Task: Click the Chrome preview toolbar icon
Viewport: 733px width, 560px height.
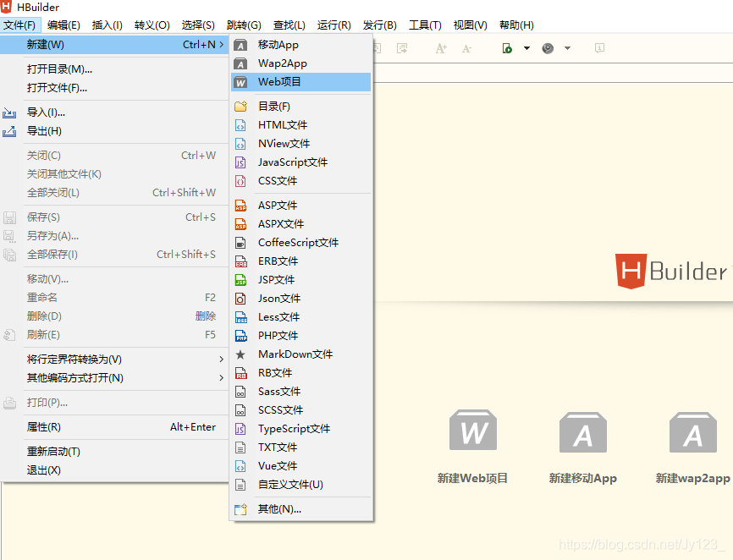Action: 548,48
